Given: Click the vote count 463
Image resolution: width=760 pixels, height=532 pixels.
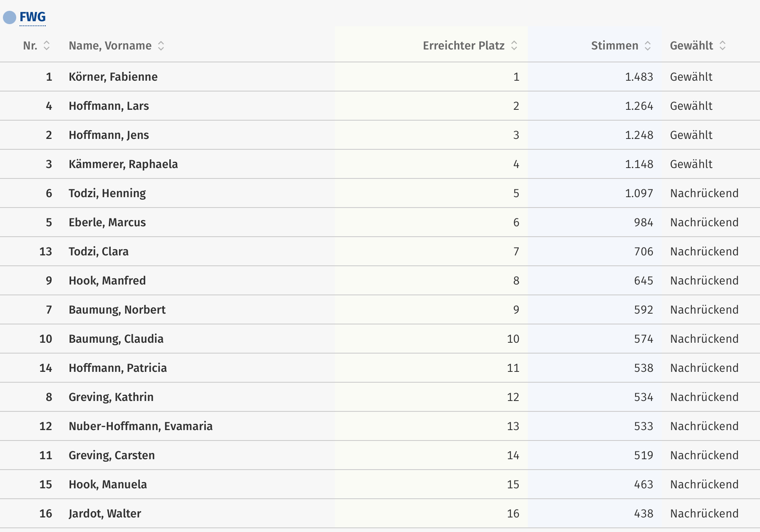Looking at the screenshot, I should pos(644,485).
